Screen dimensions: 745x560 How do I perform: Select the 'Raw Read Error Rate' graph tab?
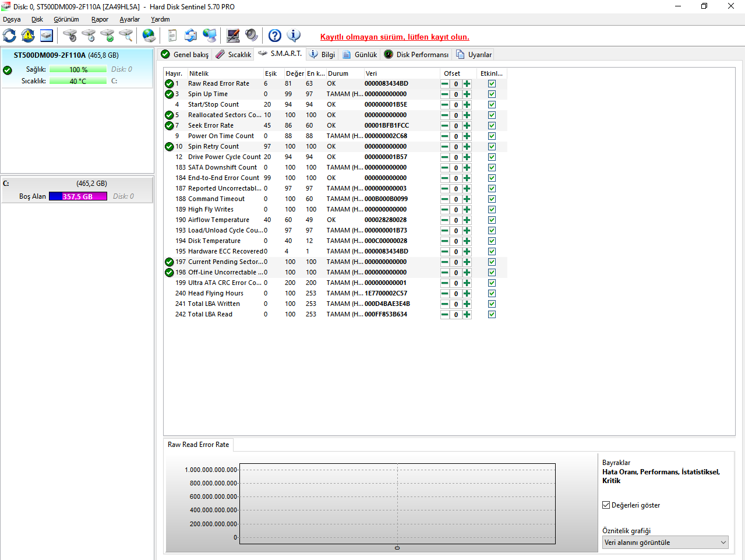199,445
